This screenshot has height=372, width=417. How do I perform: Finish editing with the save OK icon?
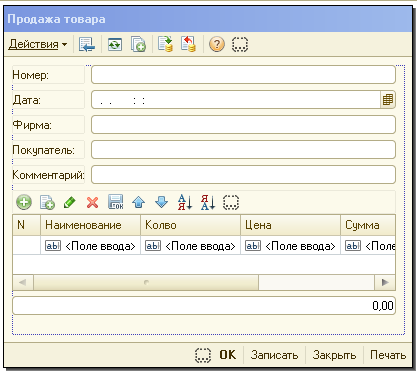[116, 202]
